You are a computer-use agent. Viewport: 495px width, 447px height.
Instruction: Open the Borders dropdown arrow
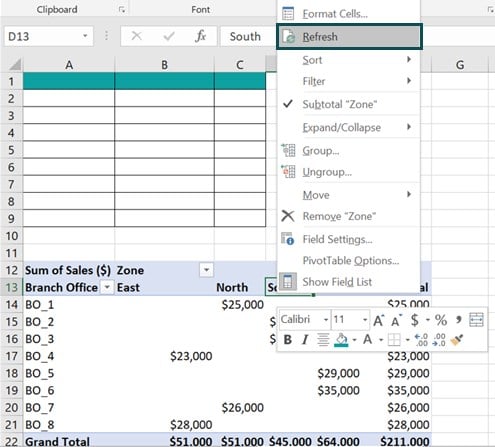click(x=407, y=340)
